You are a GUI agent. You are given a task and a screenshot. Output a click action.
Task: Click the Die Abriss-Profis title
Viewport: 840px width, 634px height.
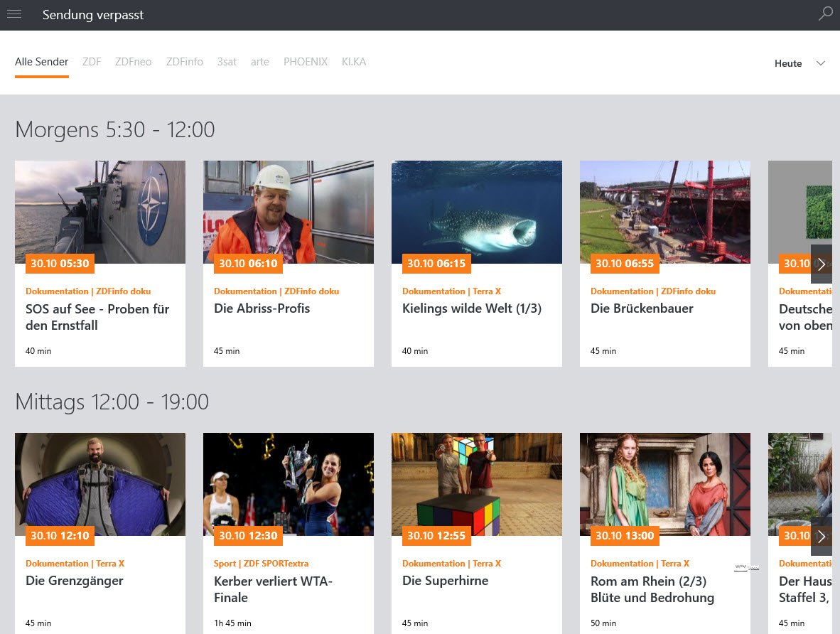tap(262, 308)
